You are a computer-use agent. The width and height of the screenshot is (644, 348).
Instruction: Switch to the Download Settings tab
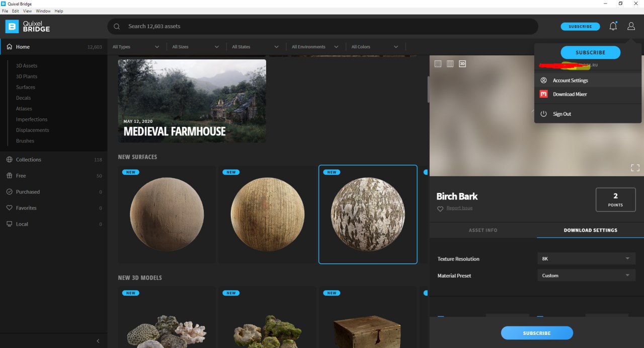coord(590,230)
